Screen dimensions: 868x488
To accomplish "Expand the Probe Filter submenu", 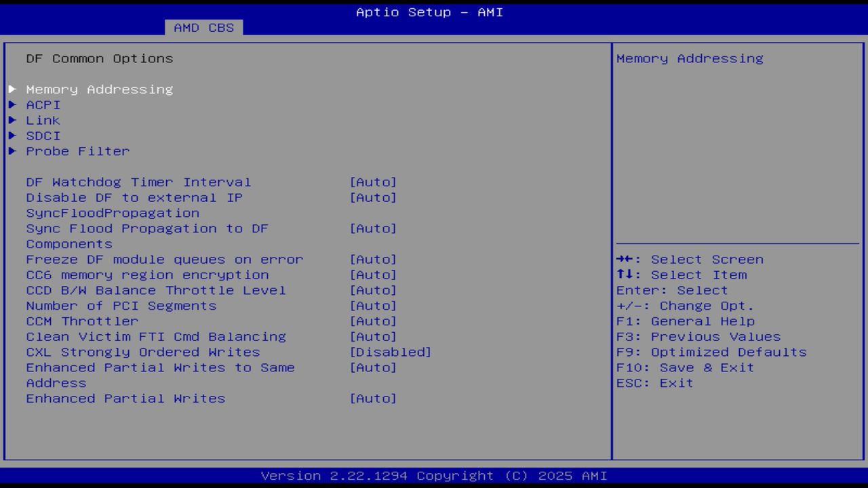I will 77,151.
